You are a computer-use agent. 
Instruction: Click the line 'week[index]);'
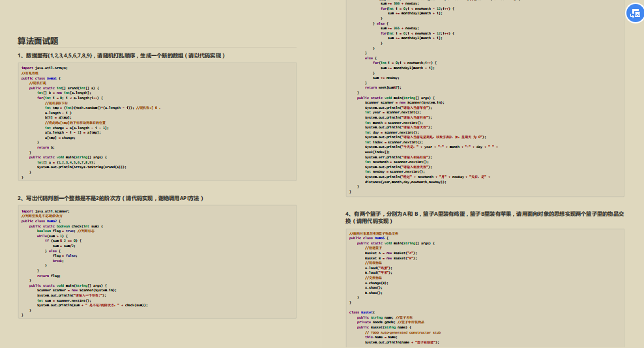tap(377, 152)
